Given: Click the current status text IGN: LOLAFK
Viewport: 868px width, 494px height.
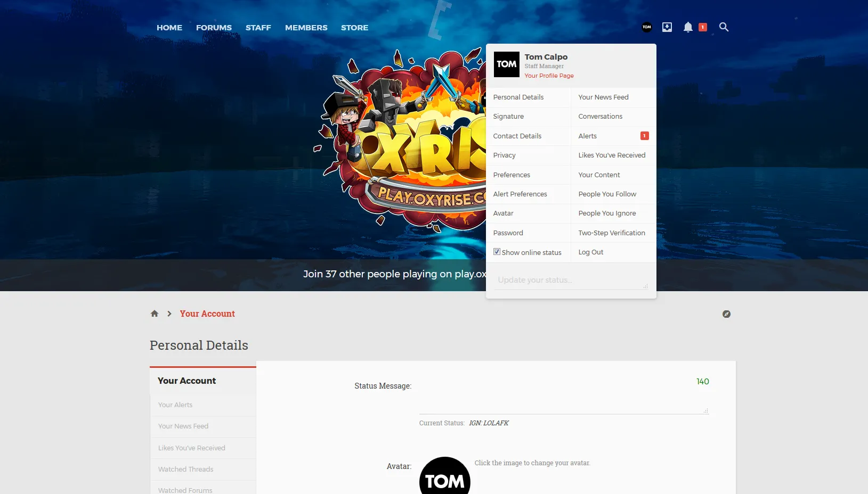Looking at the screenshot, I should tap(489, 423).
